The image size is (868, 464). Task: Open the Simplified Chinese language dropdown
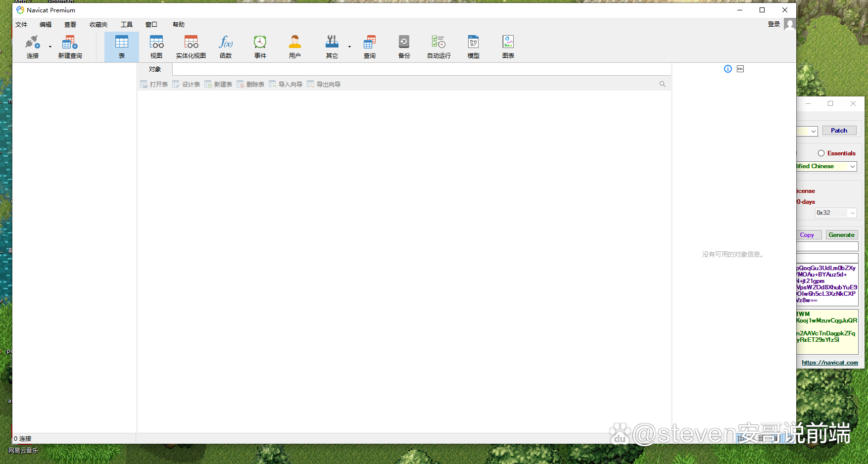(852, 167)
